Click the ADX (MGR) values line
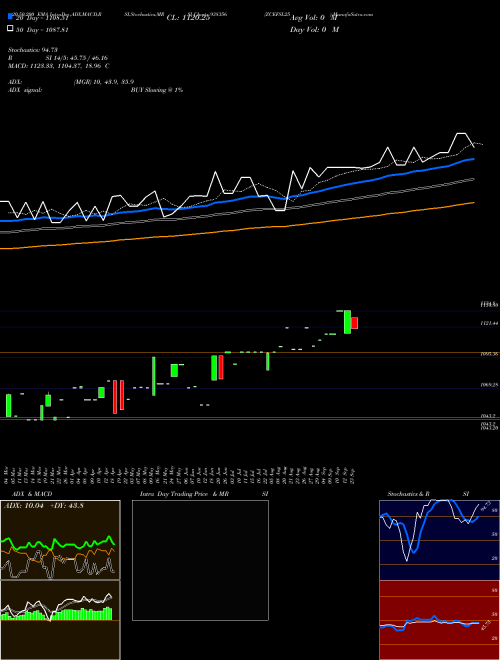The image size is (500, 660). pyautogui.click(x=71, y=82)
